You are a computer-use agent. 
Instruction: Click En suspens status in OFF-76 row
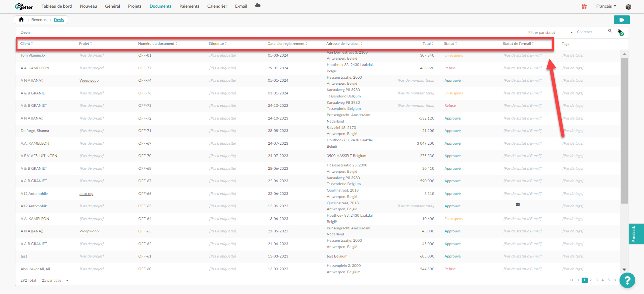click(453, 93)
